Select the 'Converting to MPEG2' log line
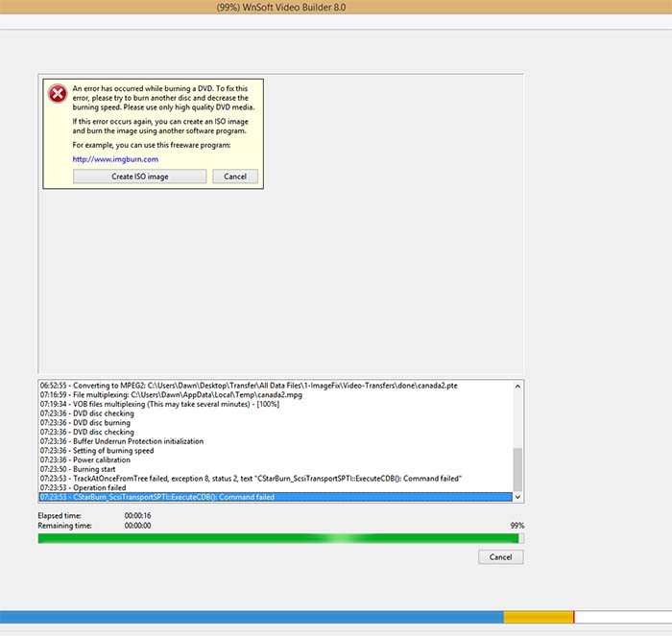Image resolution: width=672 pixels, height=636 pixels. [276, 386]
